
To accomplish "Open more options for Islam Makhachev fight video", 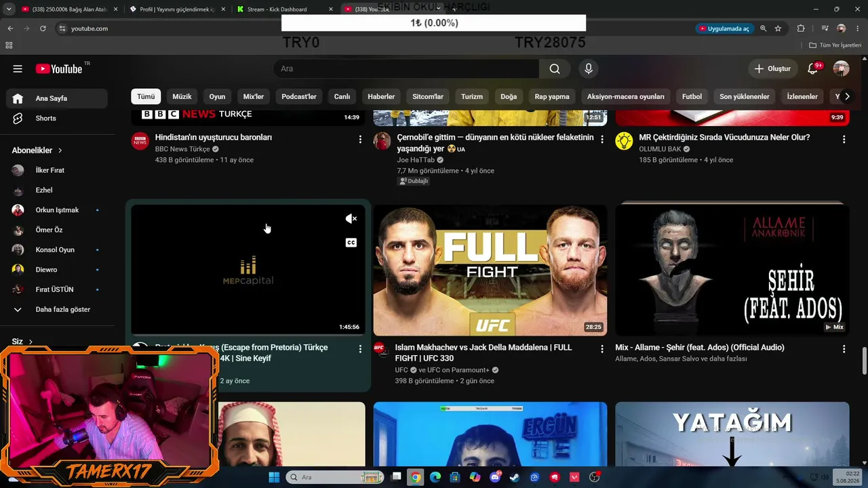I will [601, 349].
